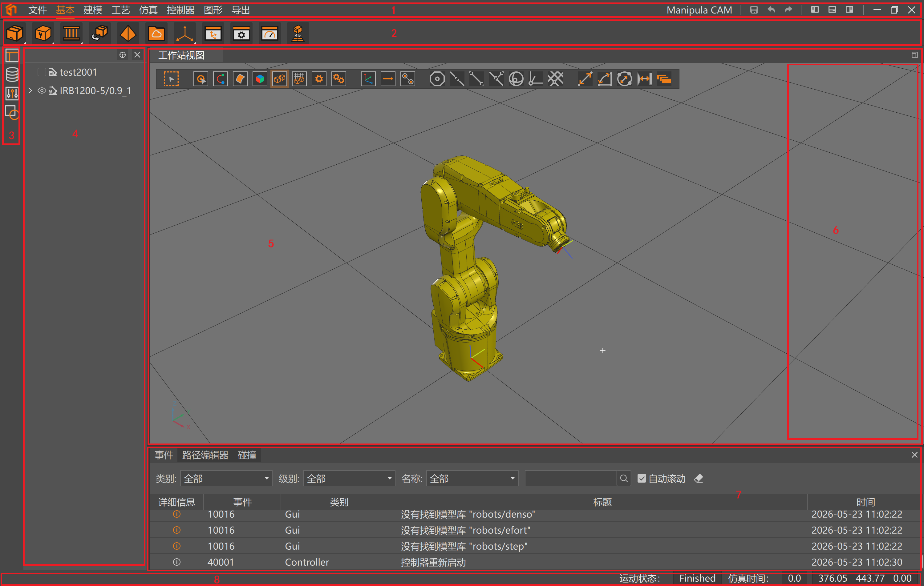Open the 级别 level dropdown

tap(349, 478)
